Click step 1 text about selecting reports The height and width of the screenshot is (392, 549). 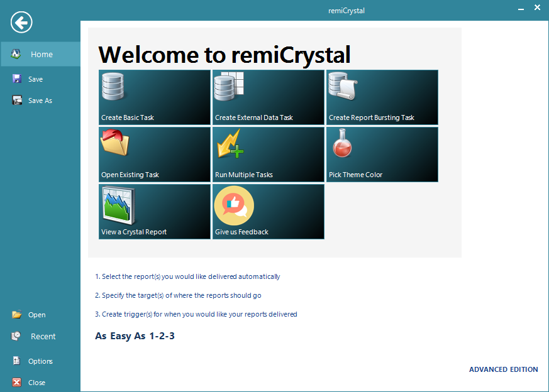pos(187,276)
